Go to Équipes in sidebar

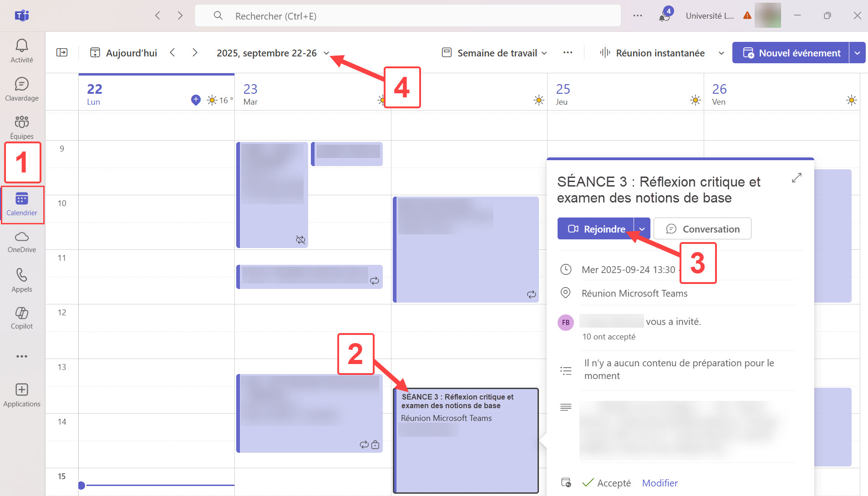(22, 127)
